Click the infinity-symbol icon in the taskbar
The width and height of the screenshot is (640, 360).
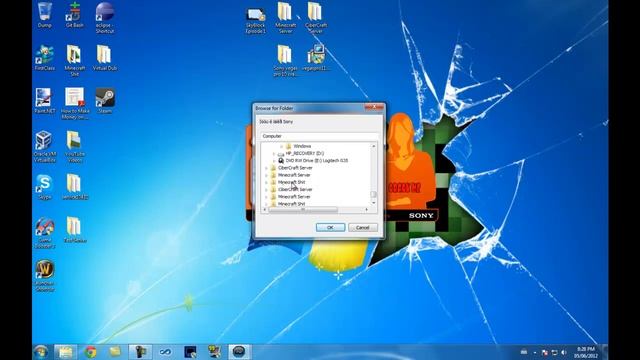tap(165, 351)
